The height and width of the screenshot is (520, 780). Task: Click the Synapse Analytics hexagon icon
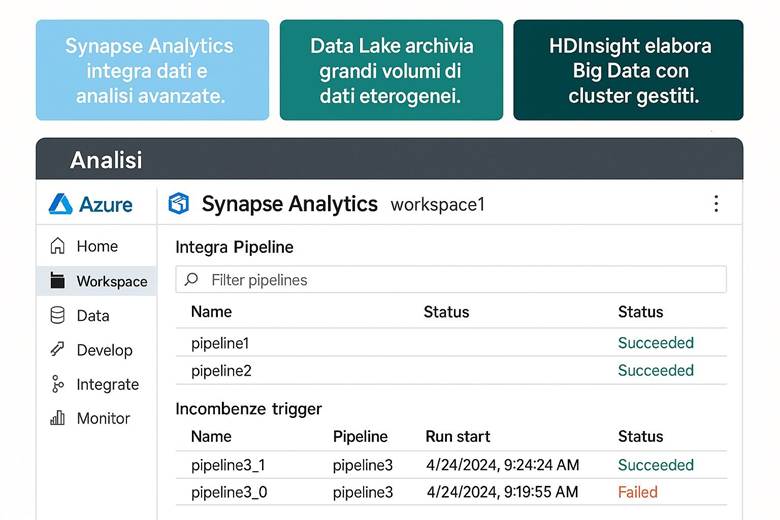179,204
